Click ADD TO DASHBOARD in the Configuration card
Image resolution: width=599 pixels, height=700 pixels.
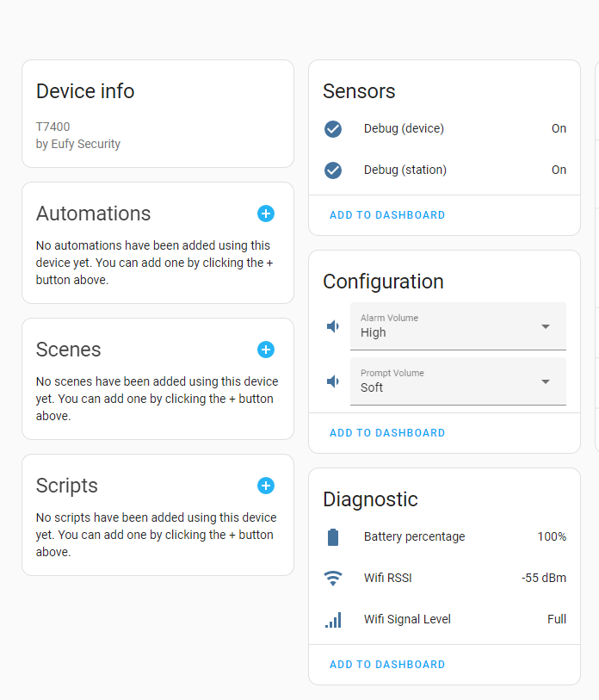pos(387,433)
